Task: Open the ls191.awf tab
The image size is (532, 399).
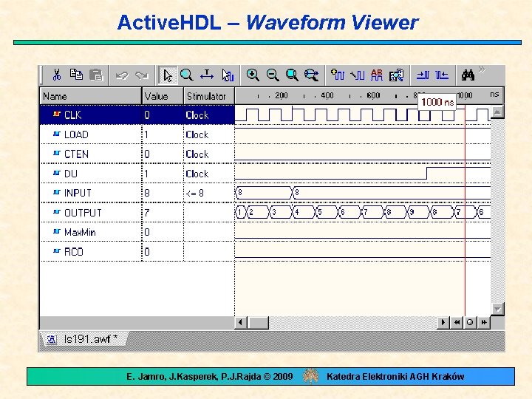Action: (83, 338)
